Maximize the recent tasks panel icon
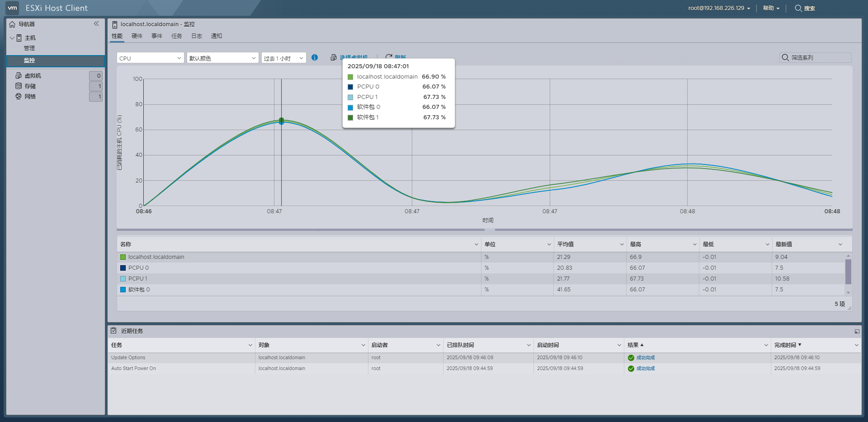Viewport: 868px width, 422px height. (x=857, y=331)
